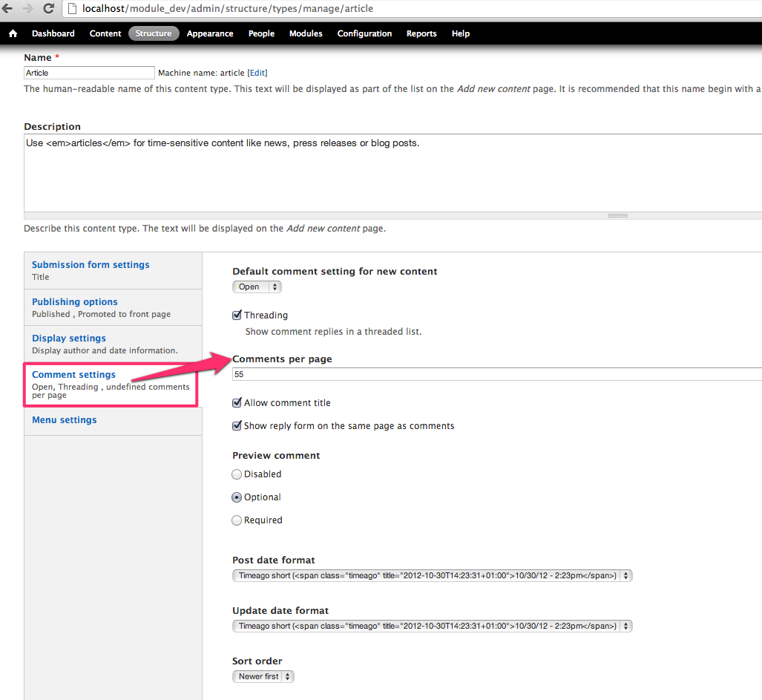The height and width of the screenshot is (700, 762).
Task: Click the Description text area
Action: [x=393, y=172]
